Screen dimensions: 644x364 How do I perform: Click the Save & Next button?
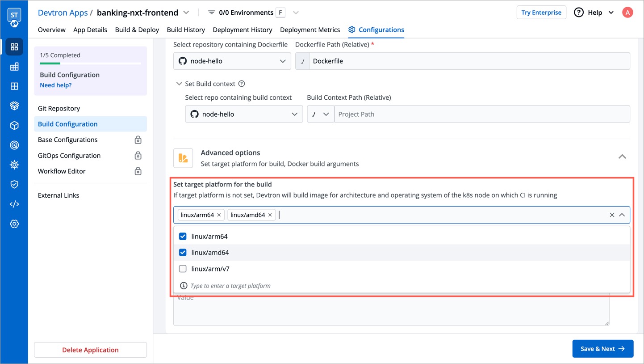pos(602,348)
